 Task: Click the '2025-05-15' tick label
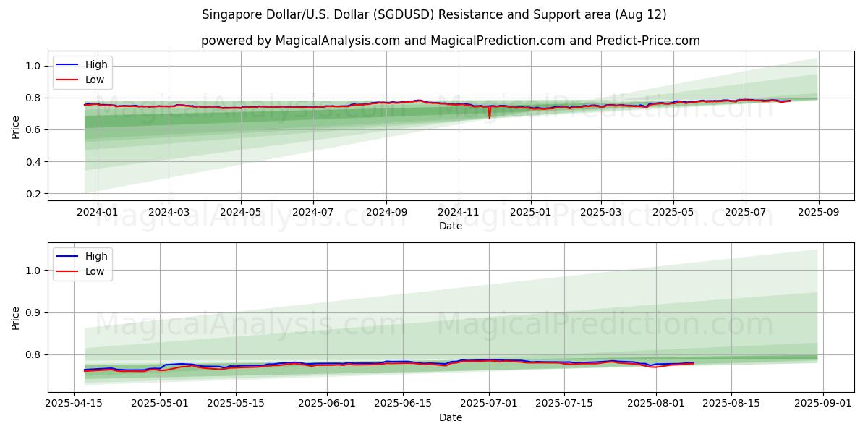[x=236, y=404]
